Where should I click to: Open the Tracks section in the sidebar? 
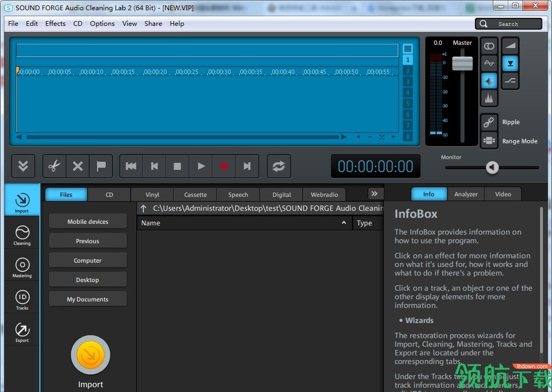(x=22, y=300)
